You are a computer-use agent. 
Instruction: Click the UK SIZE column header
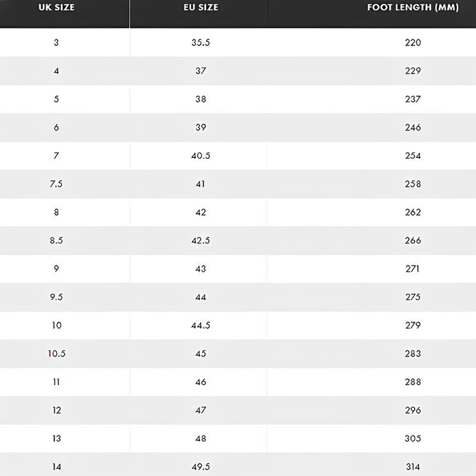[57, 8]
